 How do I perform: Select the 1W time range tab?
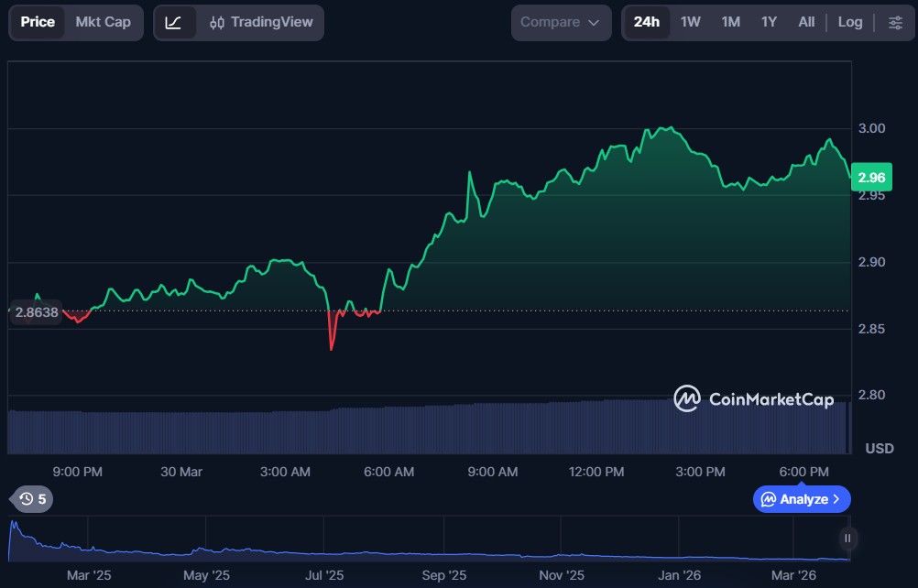point(690,22)
